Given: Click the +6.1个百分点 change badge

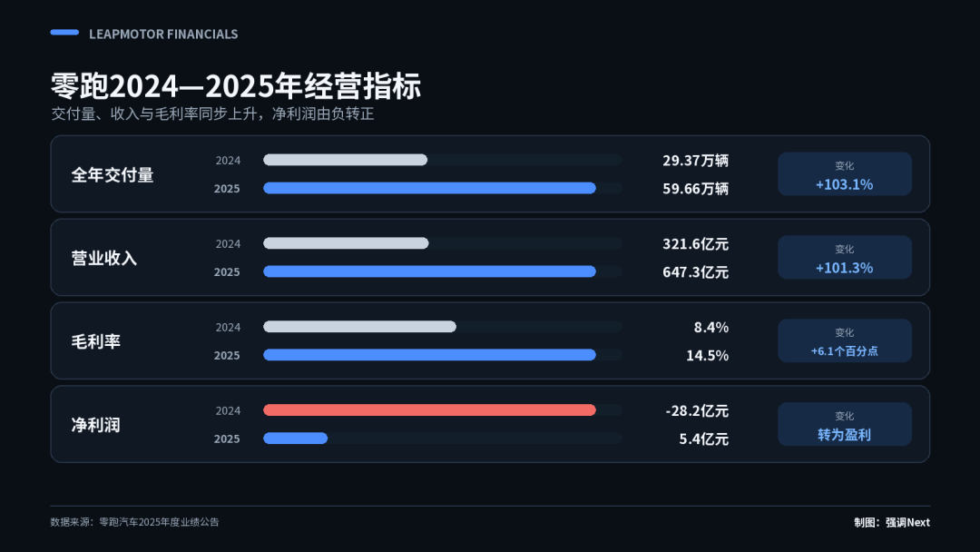Looking at the screenshot, I should [845, 340].
